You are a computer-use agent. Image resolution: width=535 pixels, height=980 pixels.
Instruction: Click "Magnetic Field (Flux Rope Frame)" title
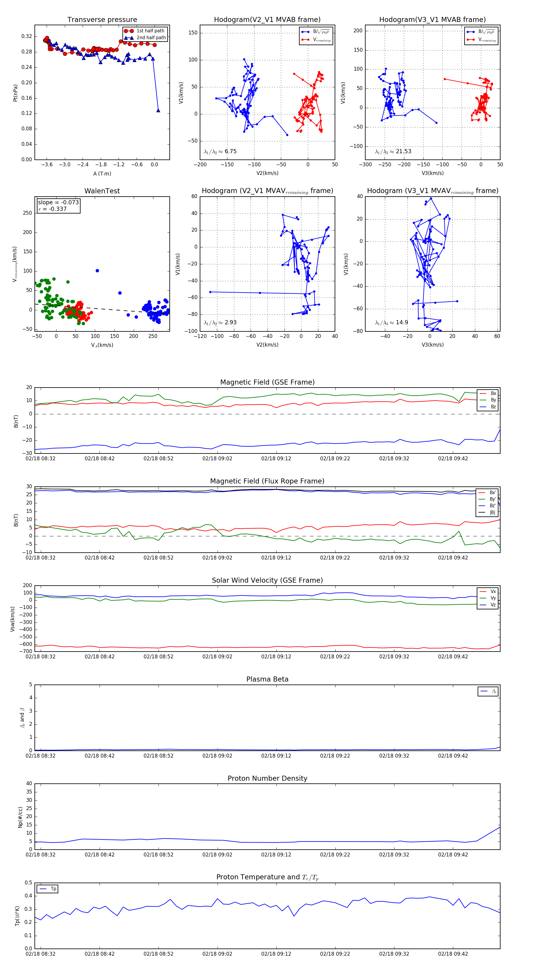coord(267,481)
